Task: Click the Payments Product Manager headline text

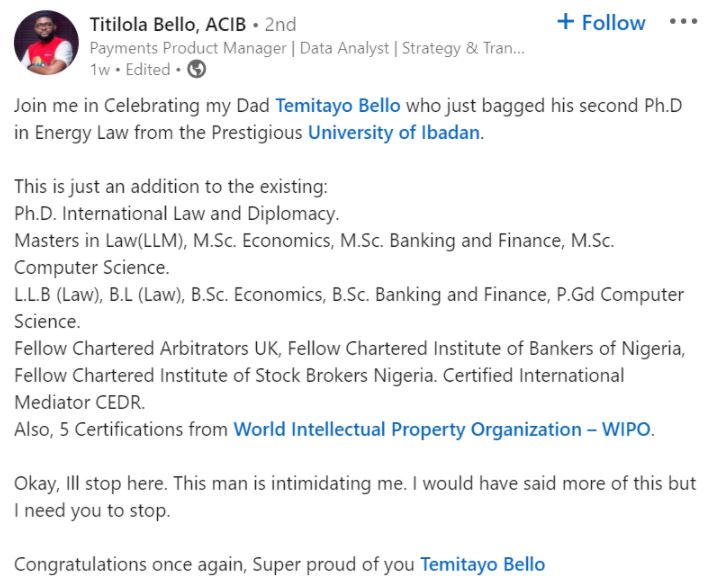Action: 306,48
